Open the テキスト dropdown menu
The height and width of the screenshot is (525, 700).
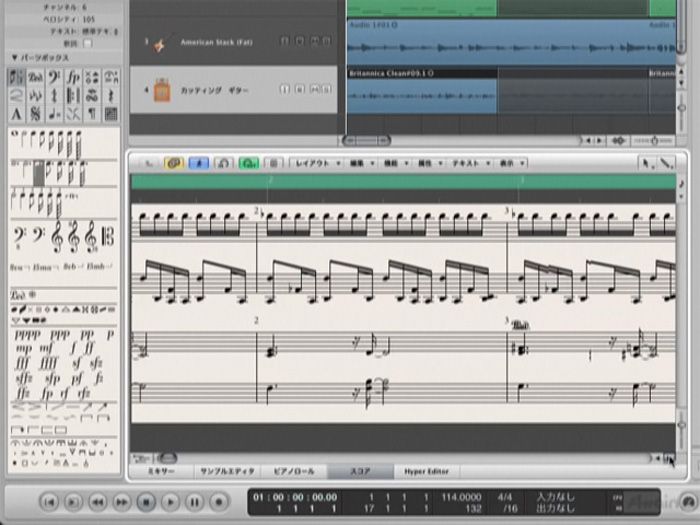tap(468, 162)
